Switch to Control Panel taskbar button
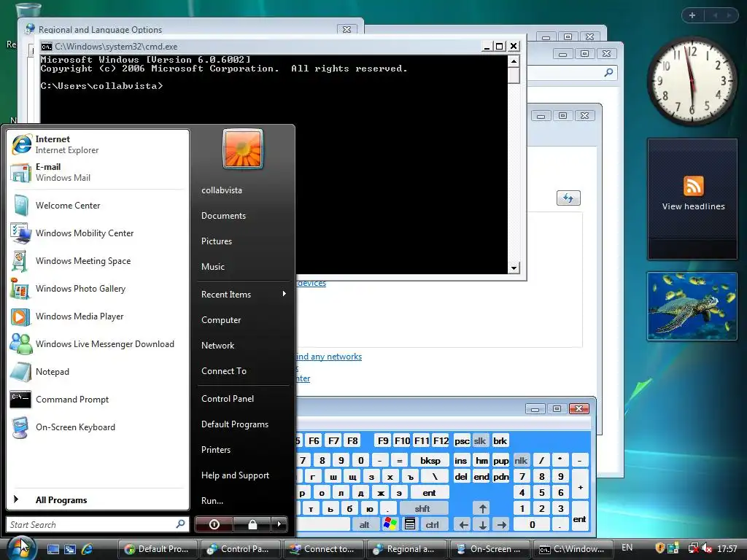Screen dimensions: 747x560 241,549
